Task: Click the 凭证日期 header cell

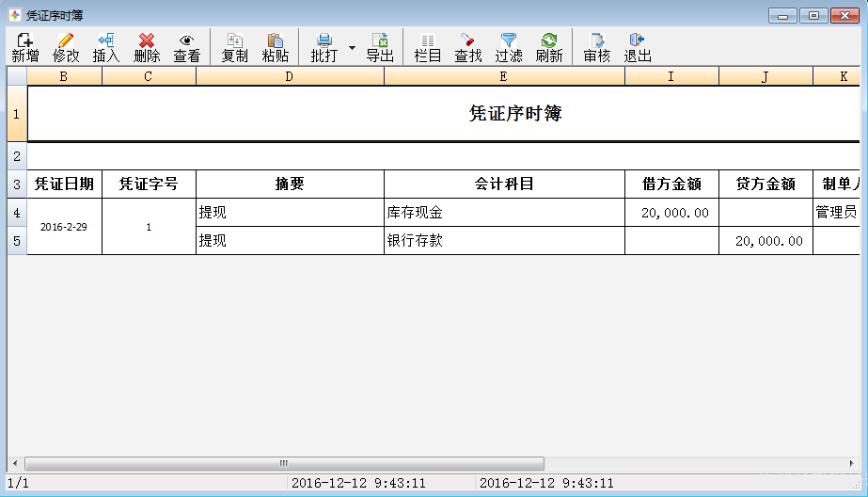Action: point(64,184)
